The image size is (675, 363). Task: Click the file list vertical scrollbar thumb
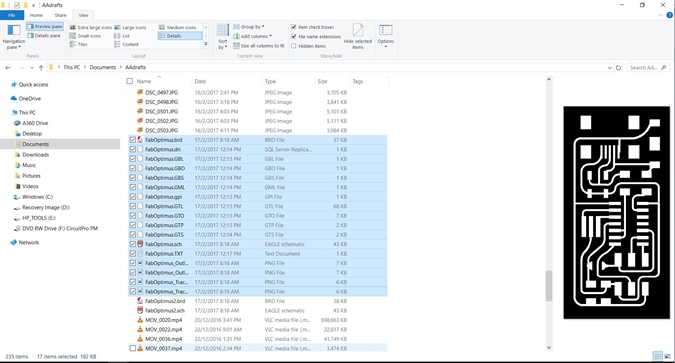[549, 286]
